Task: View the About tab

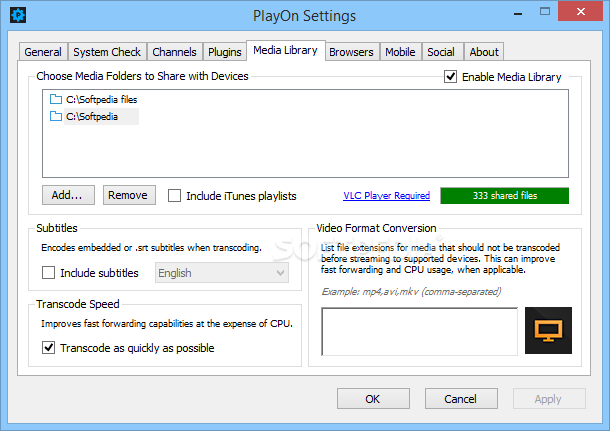Action: pos(484,52)
